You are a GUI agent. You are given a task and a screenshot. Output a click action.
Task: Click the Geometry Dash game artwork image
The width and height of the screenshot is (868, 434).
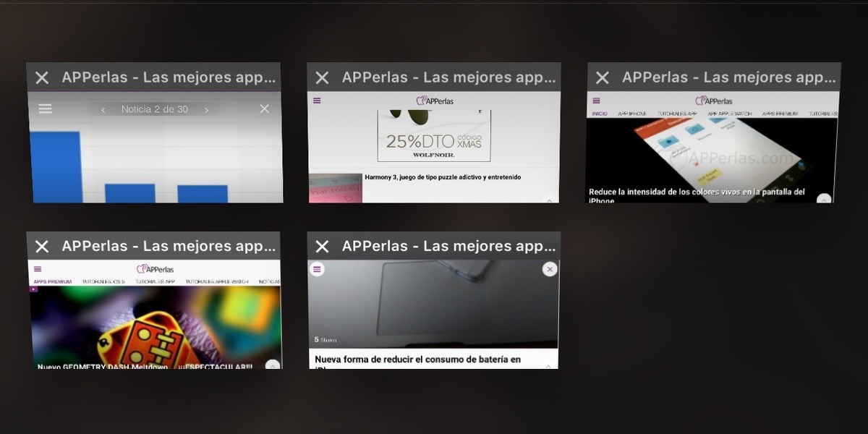[155, 327]
